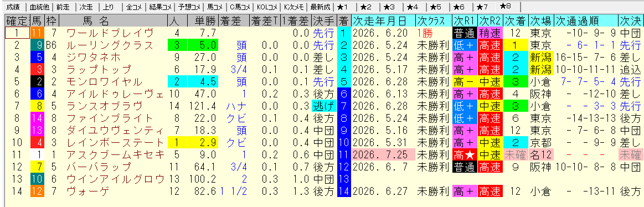Switch to the 最新成 tab
This screenshot has width=644, height=207.
click(320, 7)
